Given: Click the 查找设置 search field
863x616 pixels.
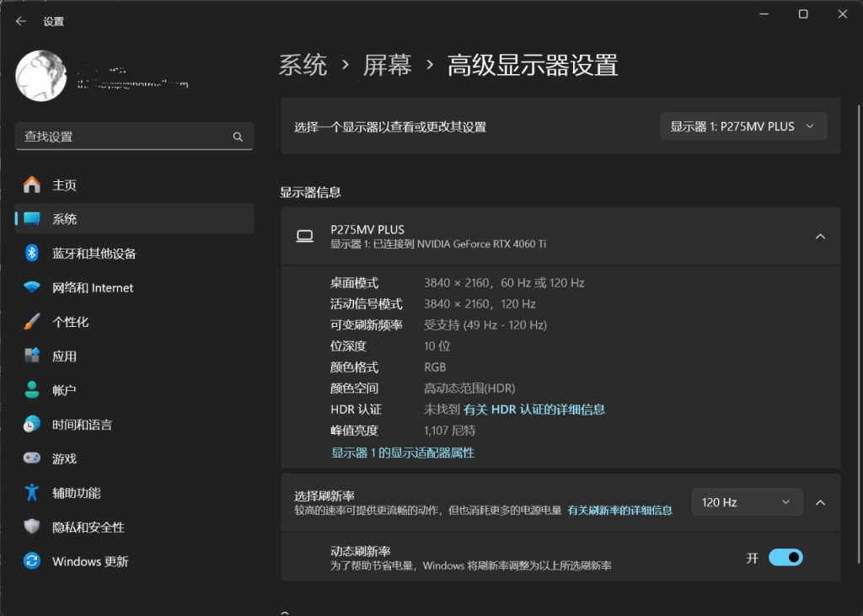Looking at the screenshot, I should (x=126, y=137).
